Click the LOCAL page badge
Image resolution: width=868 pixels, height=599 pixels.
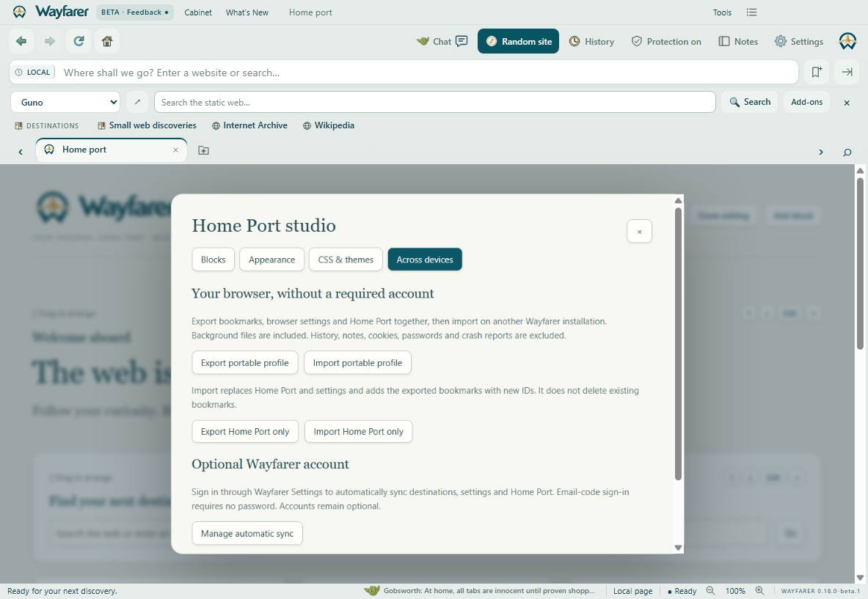(x=33, y=73)
